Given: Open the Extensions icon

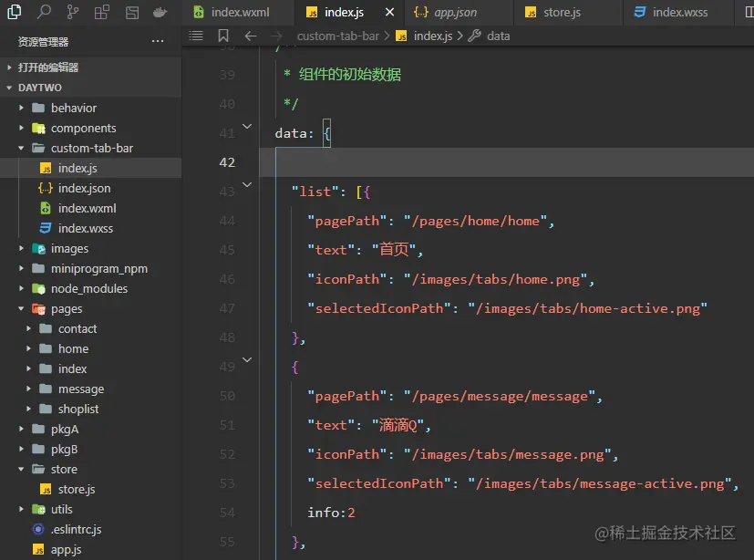Looking at the screenshot, I should (102, 13).
